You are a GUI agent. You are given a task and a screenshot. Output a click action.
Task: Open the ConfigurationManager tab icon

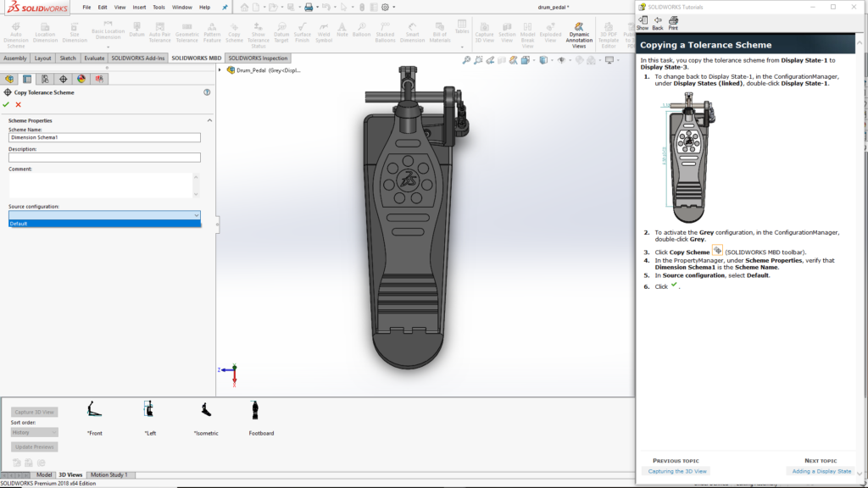coord(46,79)
